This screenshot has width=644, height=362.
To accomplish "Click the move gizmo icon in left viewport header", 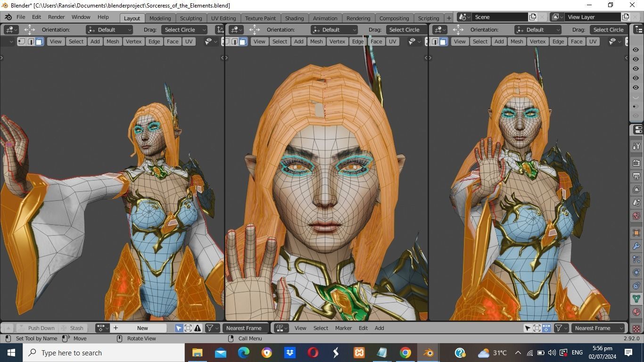I will click(x=29, y=29).
